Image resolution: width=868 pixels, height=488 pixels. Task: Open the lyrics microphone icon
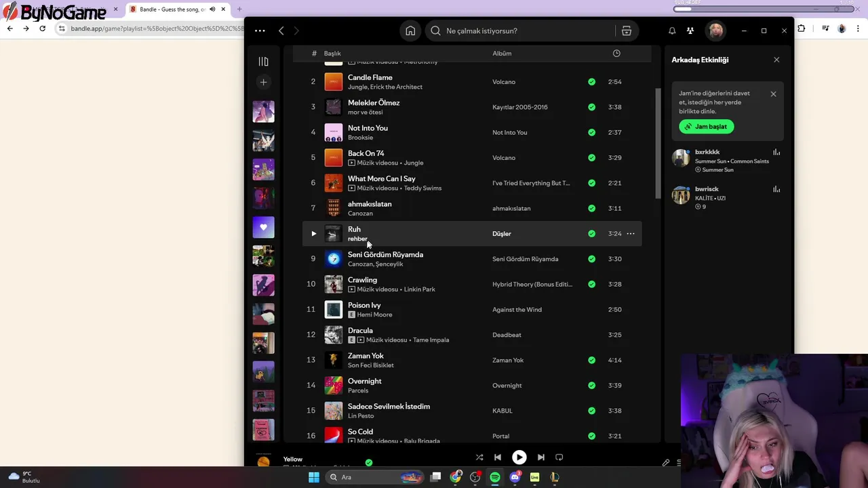(666, 463)
